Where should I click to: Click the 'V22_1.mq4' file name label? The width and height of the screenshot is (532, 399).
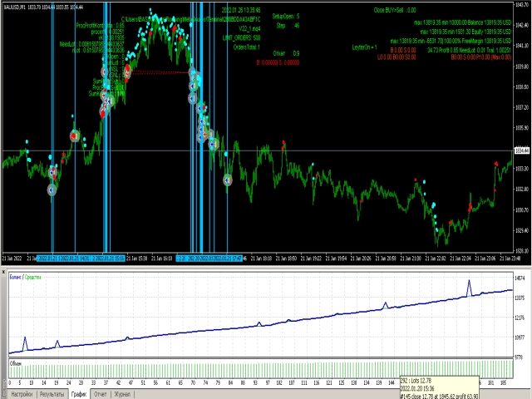point(249,28)
